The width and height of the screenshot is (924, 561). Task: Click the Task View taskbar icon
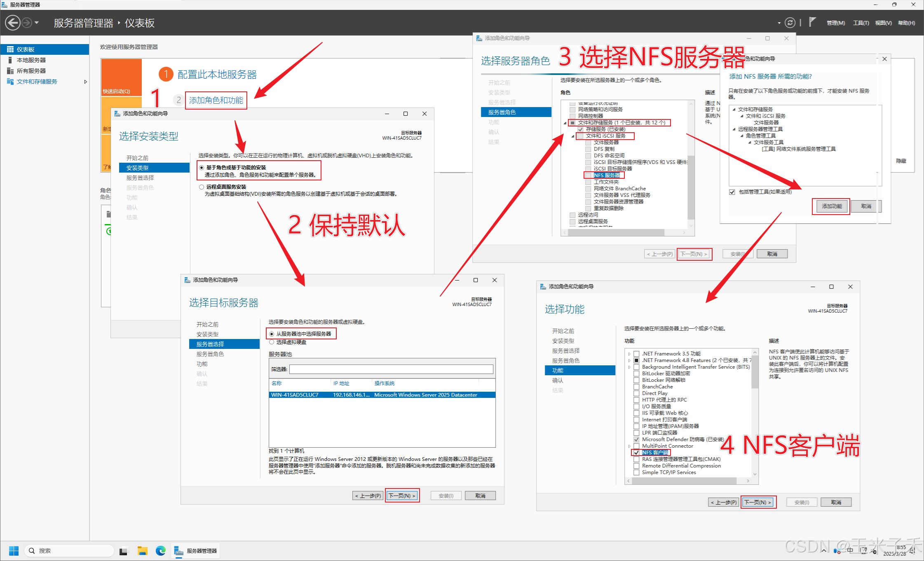tap(123, 551)
